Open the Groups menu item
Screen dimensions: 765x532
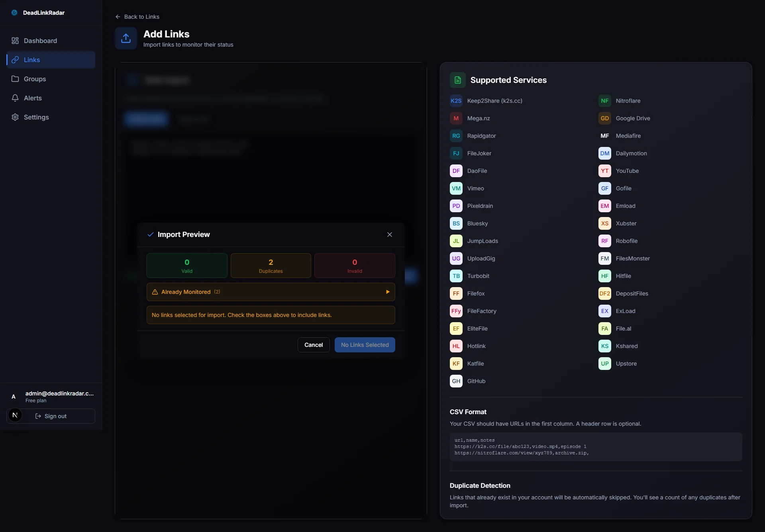[x=35, y=79]
